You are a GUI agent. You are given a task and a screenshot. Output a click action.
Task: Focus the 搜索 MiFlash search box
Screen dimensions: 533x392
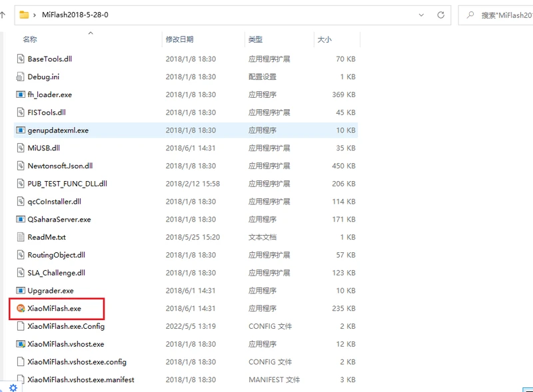[x=496, y=15]
